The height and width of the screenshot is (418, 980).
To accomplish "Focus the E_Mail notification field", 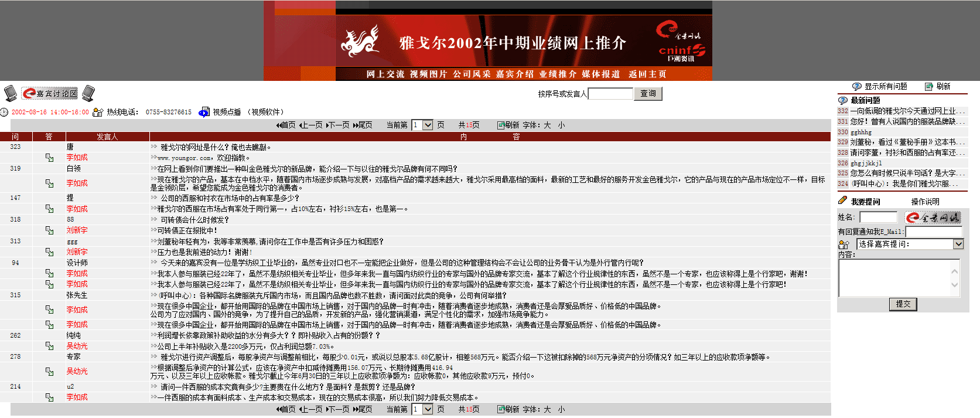I will [934, 232].
